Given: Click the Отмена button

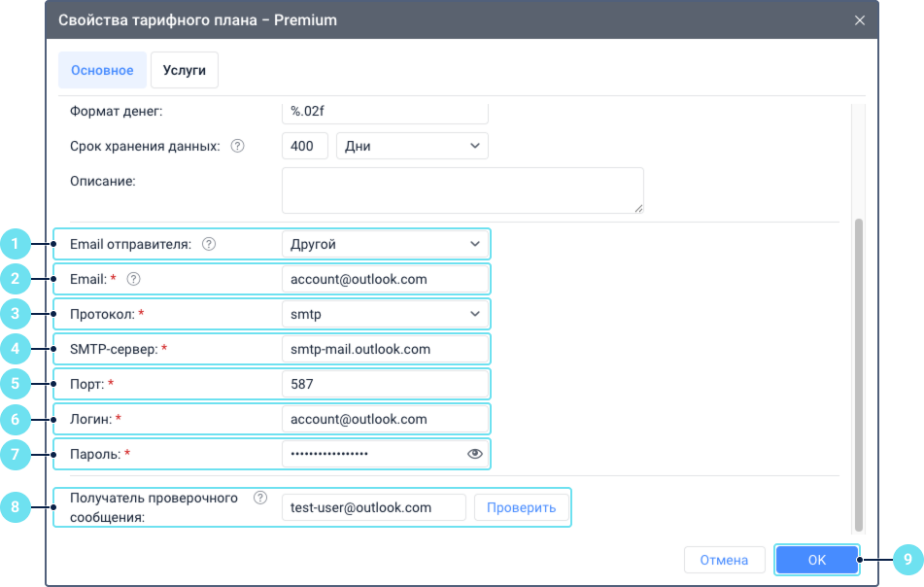Looking at the screenshot, I should (x=724, y=560).
